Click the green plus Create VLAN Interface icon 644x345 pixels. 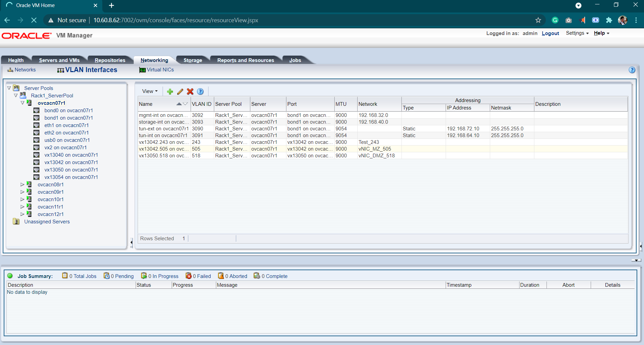click(x=170, y=91)
